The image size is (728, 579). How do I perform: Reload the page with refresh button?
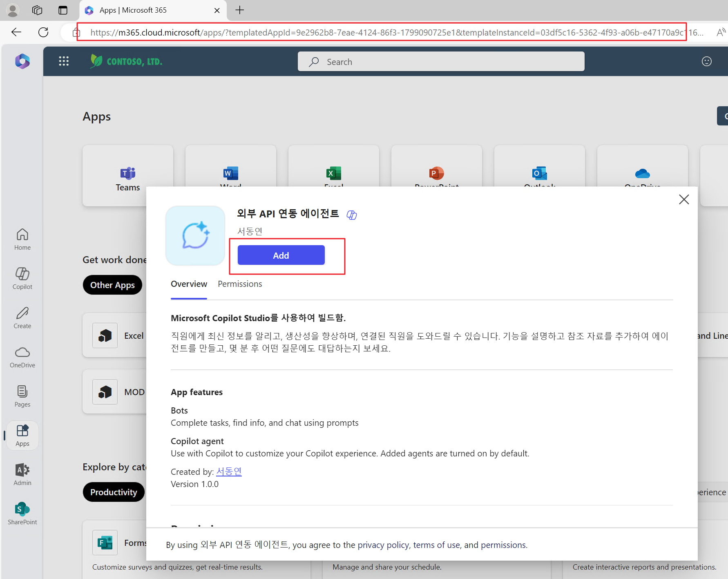click(x=43, y=32)
